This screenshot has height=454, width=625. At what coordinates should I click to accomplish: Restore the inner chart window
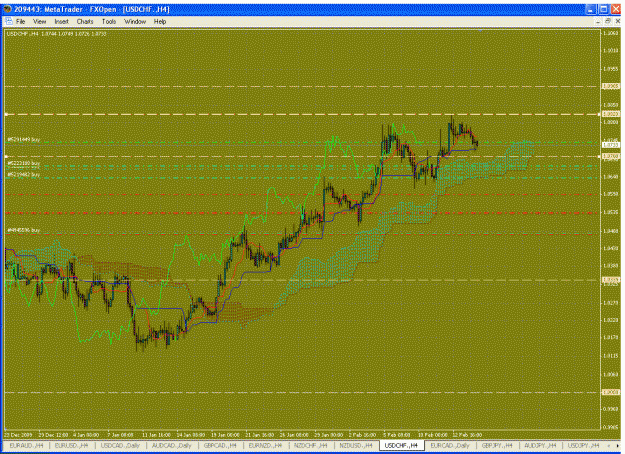coord(608,21)
